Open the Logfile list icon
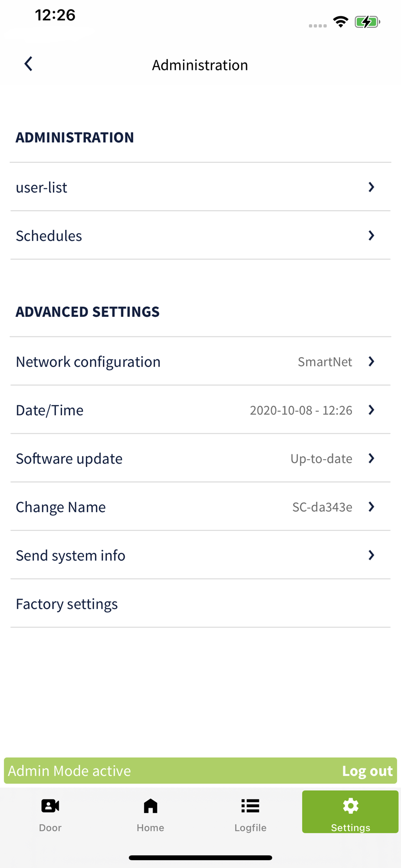 (x=250, y=806)
